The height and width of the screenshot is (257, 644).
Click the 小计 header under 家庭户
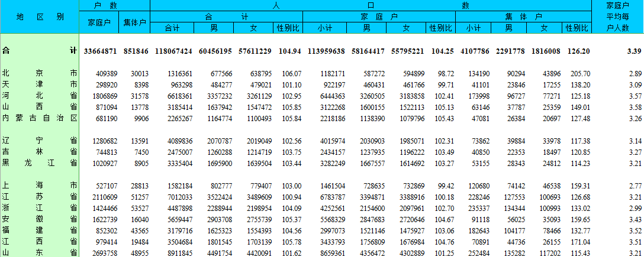(x=324, y=28)
